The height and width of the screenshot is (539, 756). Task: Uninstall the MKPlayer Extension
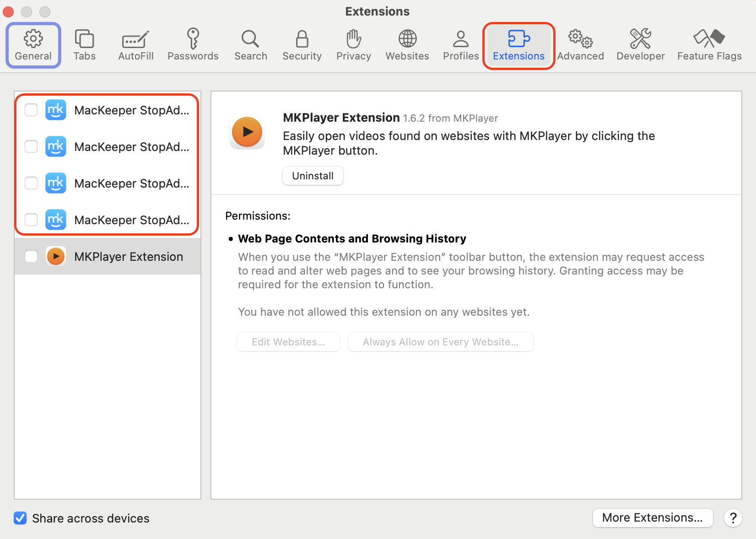(313, 176)
